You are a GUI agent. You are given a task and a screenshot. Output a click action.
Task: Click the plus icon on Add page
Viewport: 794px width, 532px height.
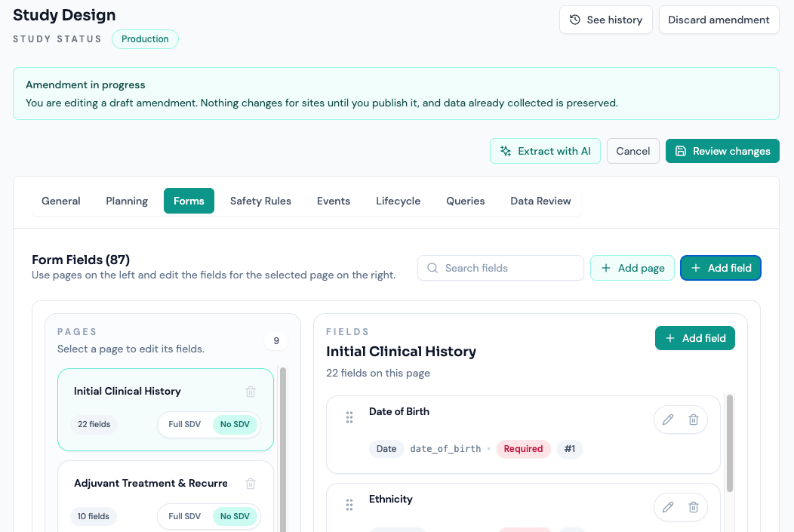(x=605, y=268)
